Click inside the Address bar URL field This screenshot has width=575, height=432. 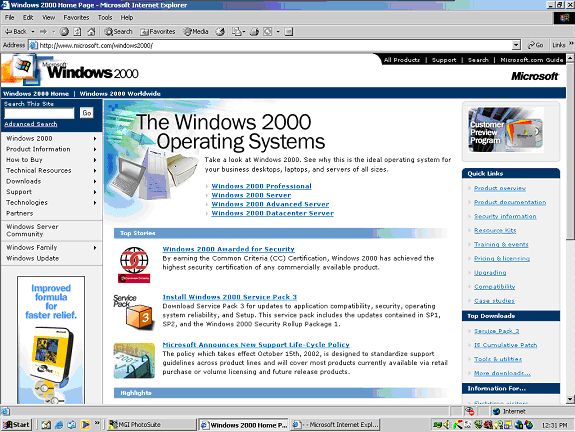(271, 45)
